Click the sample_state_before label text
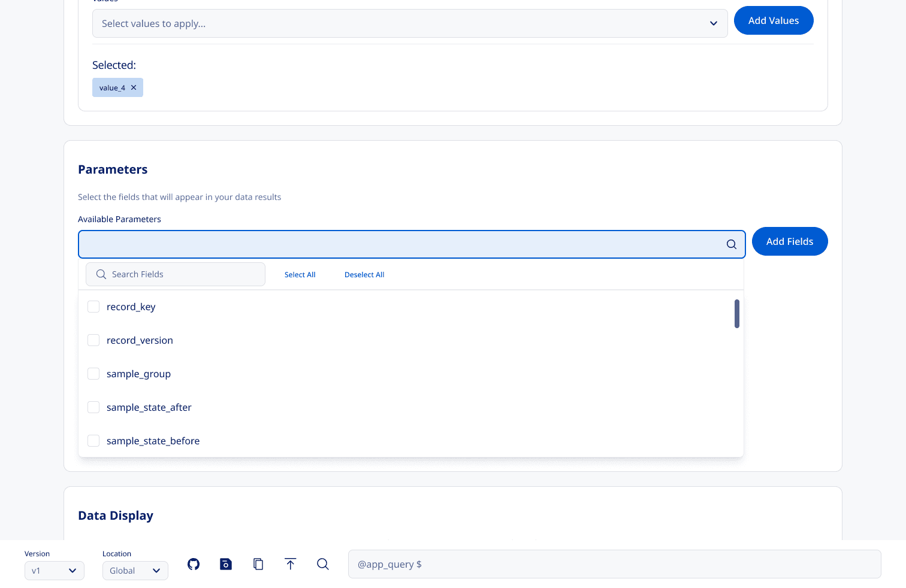Screen dimensions: 906x588 click(153, 441)
